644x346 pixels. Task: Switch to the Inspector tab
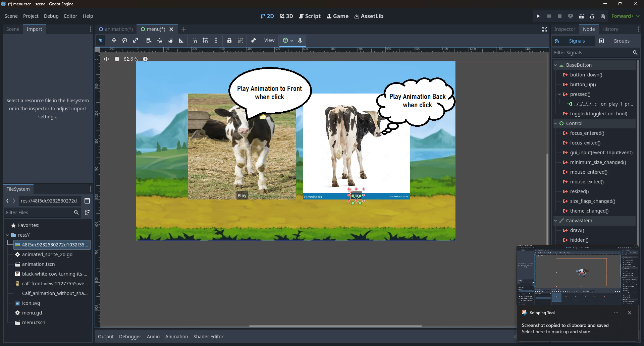(565, 29)
